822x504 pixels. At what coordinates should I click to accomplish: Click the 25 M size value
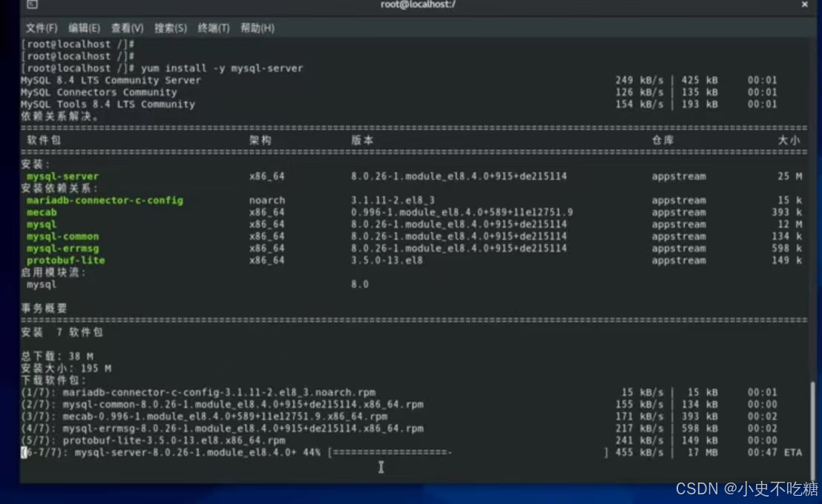(x=790, y=176)
